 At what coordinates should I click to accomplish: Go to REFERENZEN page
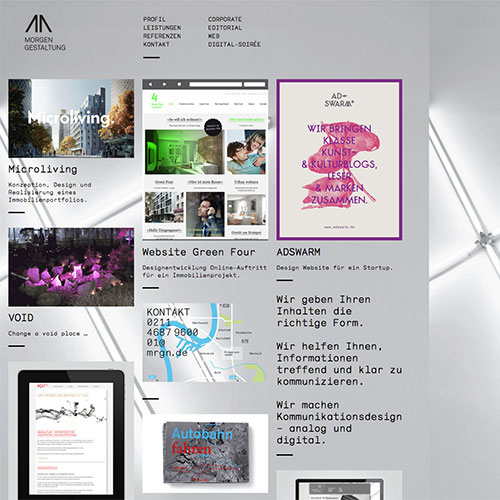tap(162, 36)
